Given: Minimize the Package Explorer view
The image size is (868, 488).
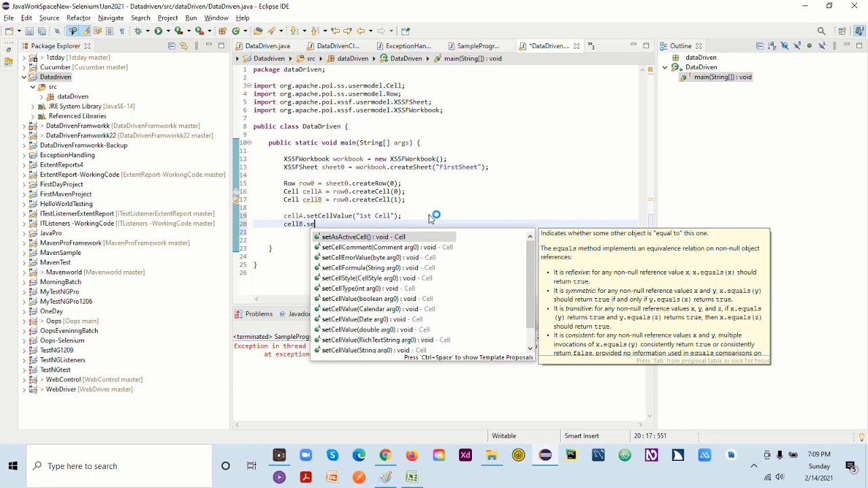Looking at the screenshot, I should (x=209, y=45).
